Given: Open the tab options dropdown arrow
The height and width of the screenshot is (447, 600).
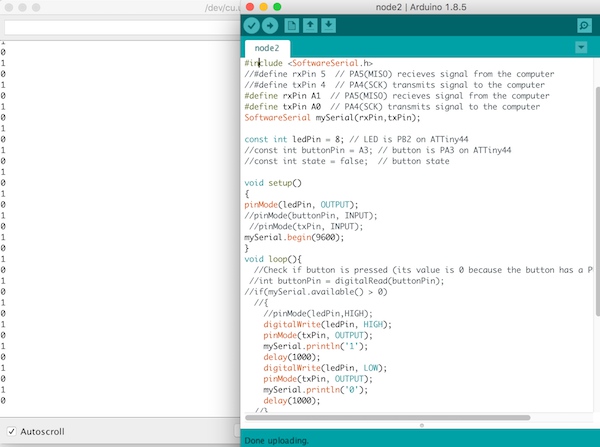Looking at the screenshot, I should point(581,47).
